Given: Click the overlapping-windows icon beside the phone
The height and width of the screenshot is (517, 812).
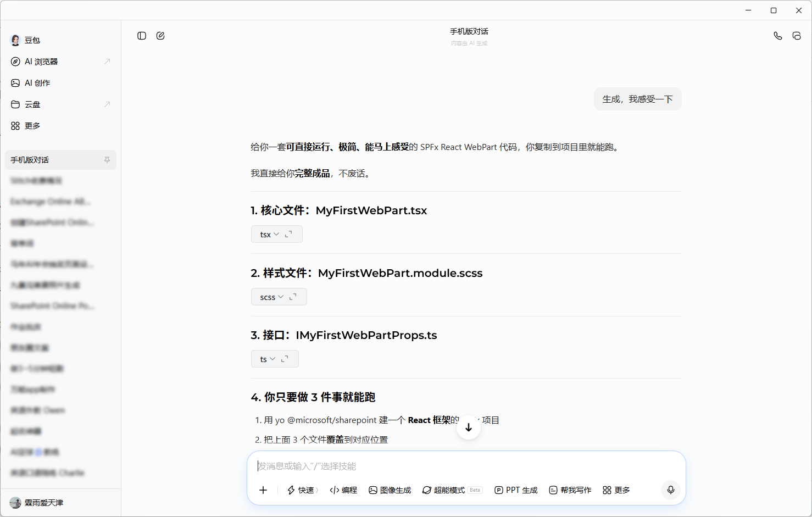Looking at the screenshot, I should click(797, 36).
